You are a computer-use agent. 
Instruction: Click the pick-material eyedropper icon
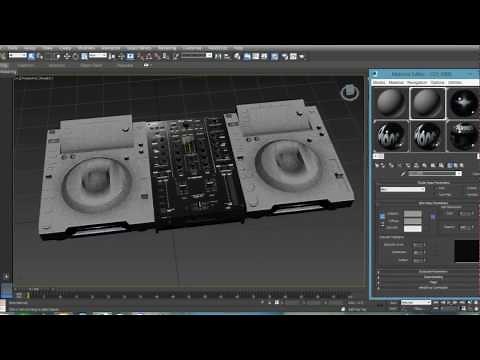pos(403,173)
